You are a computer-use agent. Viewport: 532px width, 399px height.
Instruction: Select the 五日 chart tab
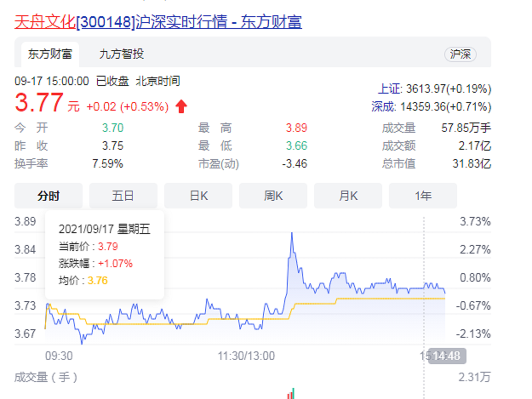[x=123, y=196]
